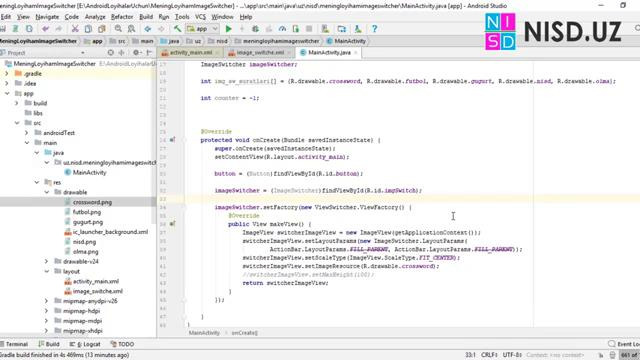Click the Debug app bug icon
640x360 pixels.
coord(256,29)
